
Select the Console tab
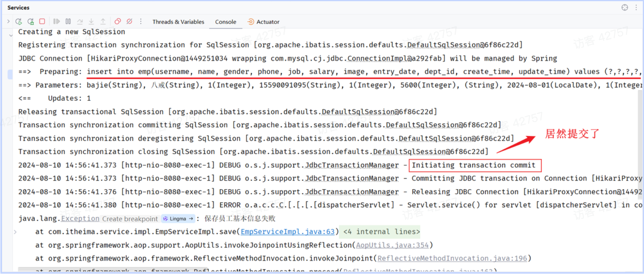[225, 22]
